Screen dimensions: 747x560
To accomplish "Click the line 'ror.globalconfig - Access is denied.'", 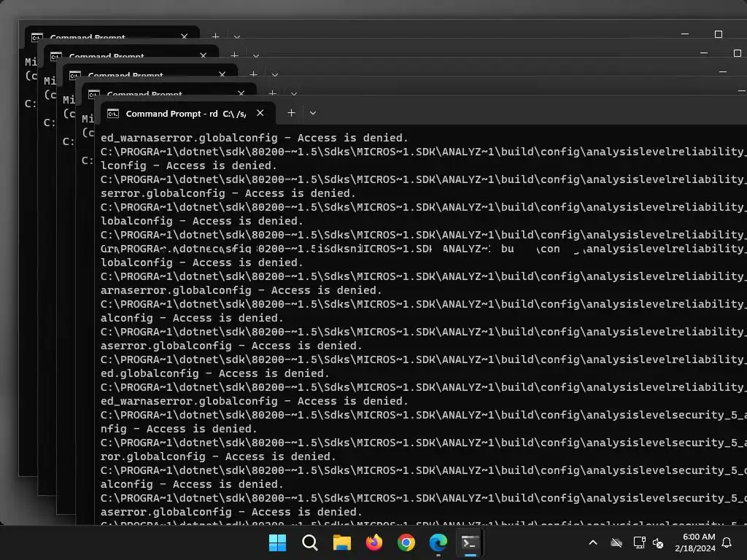I will click(218, 456).
